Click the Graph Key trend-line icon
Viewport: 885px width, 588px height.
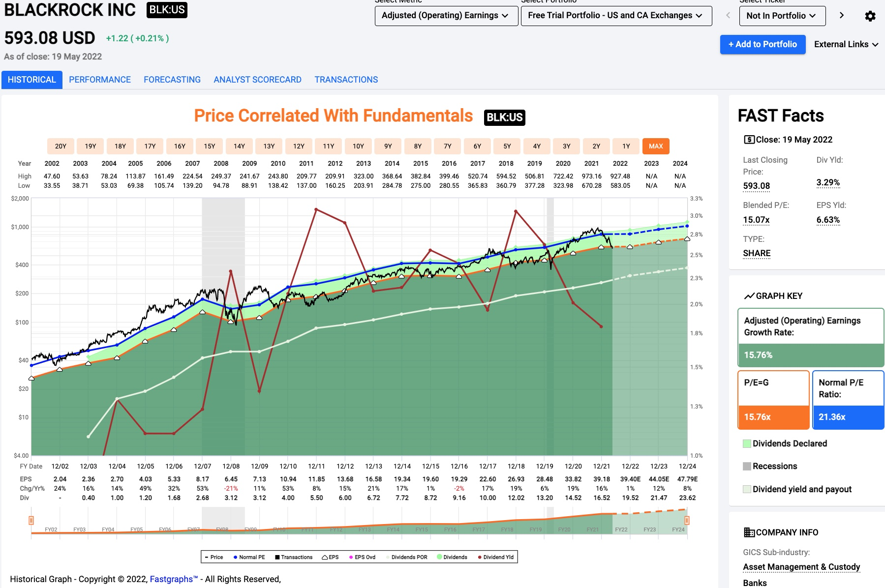tap(749, 296)
